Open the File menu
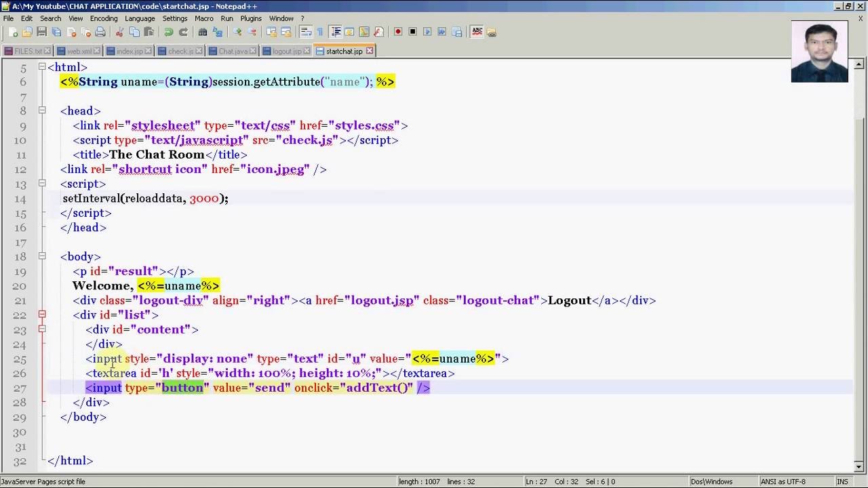This screenshot has width=868, height=488. (9, 18)
